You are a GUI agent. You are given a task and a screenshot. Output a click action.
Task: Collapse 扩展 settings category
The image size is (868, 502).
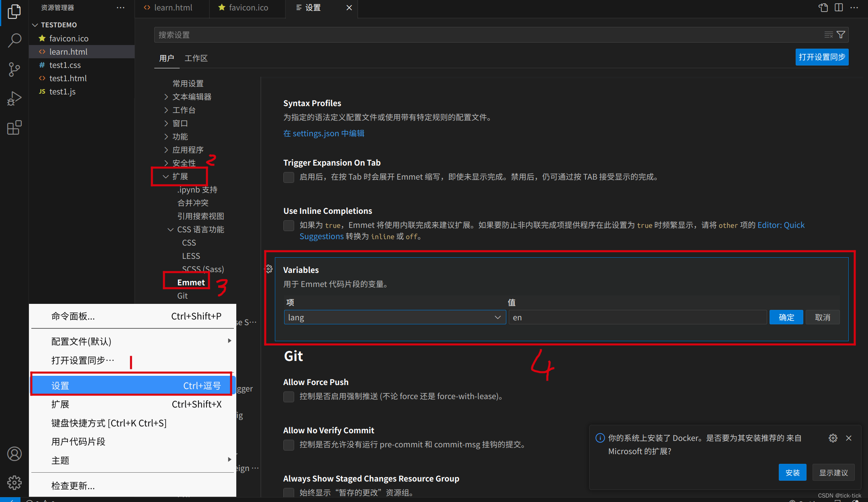(x=166, y=176)
